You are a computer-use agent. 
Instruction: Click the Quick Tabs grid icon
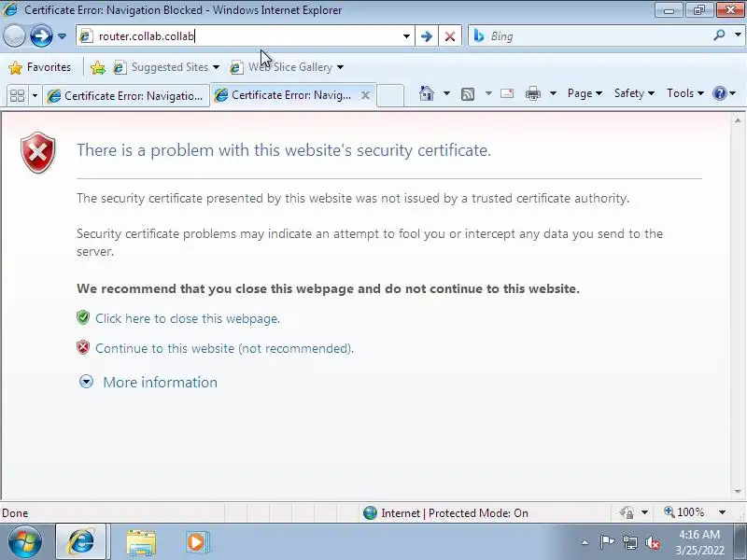tap(18, 96)
